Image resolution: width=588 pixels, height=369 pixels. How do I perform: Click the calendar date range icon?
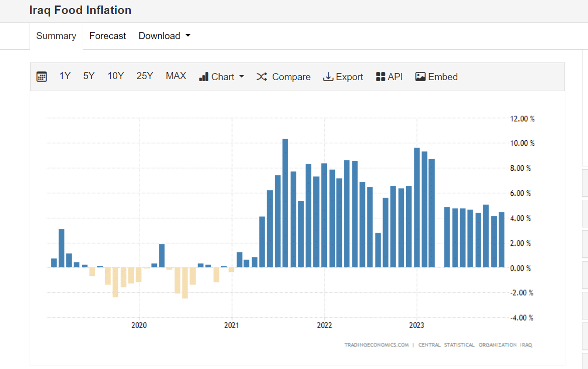click(x=42, y=77)
